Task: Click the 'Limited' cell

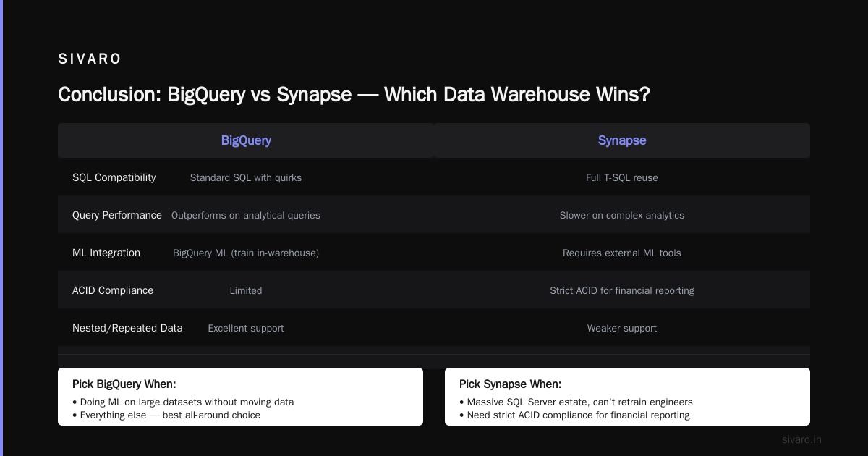Action: coord(246,290)
